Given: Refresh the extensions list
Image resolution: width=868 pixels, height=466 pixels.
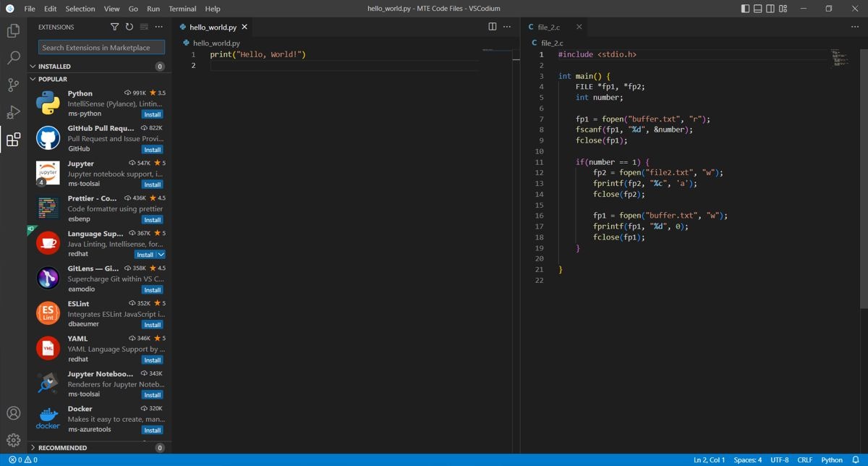Looking at the screenshot, I should pyautogui.click(x=129, y=26).
